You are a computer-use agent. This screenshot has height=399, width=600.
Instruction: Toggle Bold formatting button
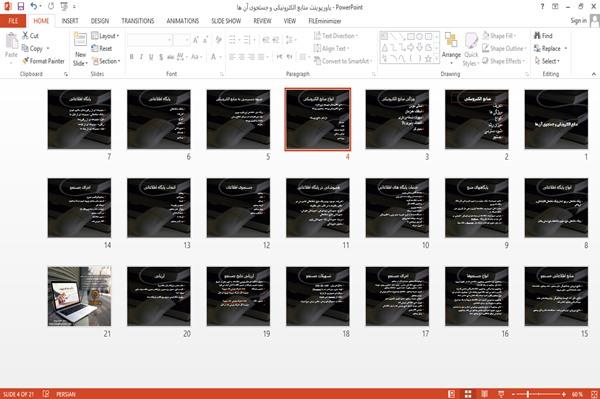point(132,57)
